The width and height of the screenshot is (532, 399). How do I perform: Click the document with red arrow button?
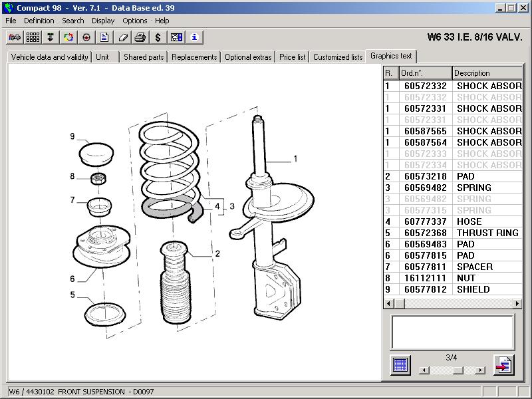[504, 365]
